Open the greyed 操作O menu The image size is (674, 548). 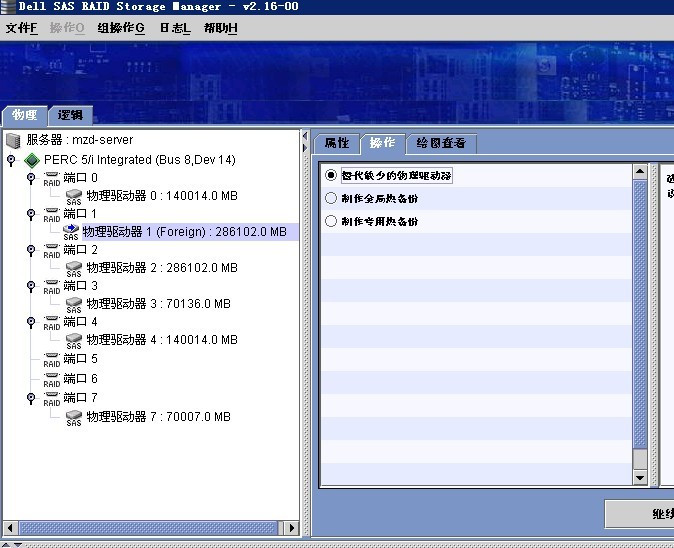(x=67, y=28)
